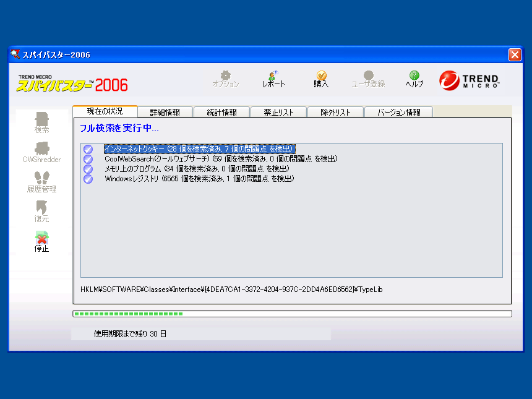Click the ユーザ登録 user registration icon
The height and width of the screenshot is (399, 532).
pos(368,79)
